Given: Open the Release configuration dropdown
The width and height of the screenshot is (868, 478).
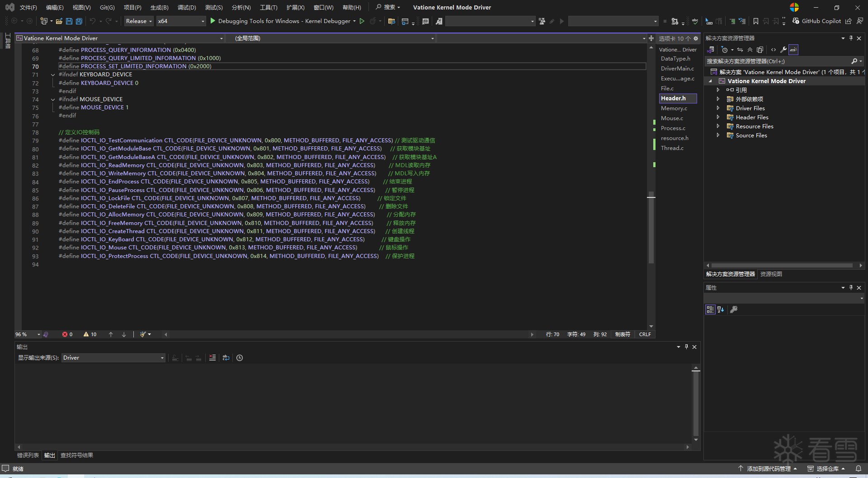Looking at the screenshot, I should [x=139, y=21].
